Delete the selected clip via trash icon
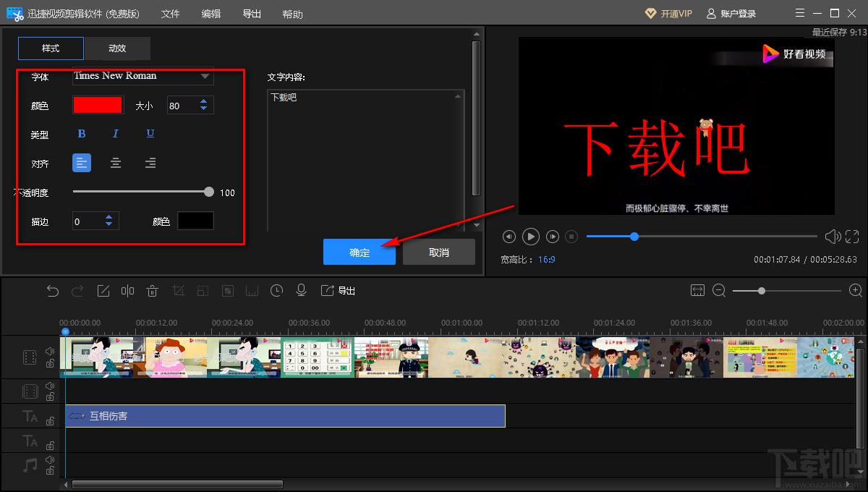 tap(153, 290)
